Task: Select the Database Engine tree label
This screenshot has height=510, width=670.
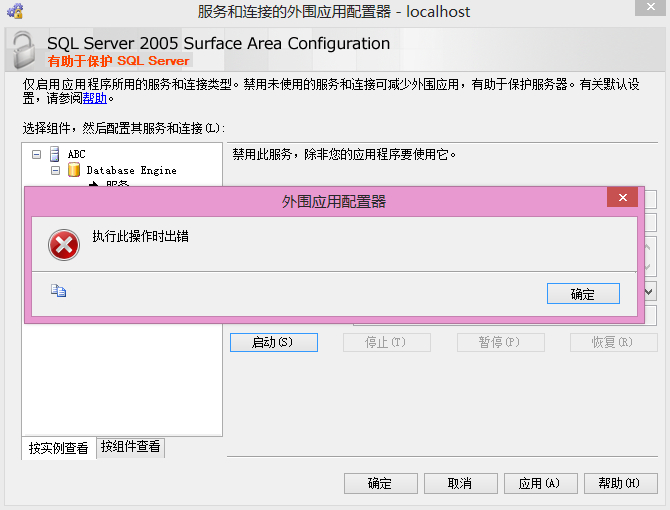Action: click(x=131, y=170)
